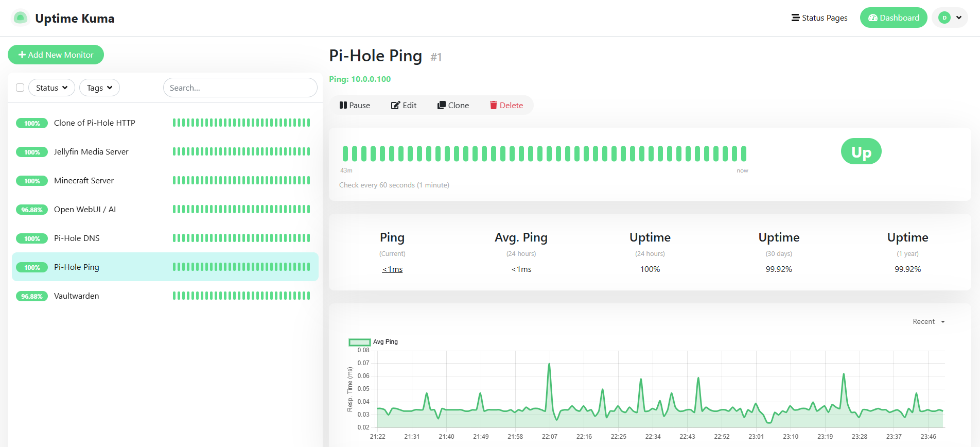
Task: Select Open WebUI / AI monitor
Action: pyautogui.click(x=165, y=209)
